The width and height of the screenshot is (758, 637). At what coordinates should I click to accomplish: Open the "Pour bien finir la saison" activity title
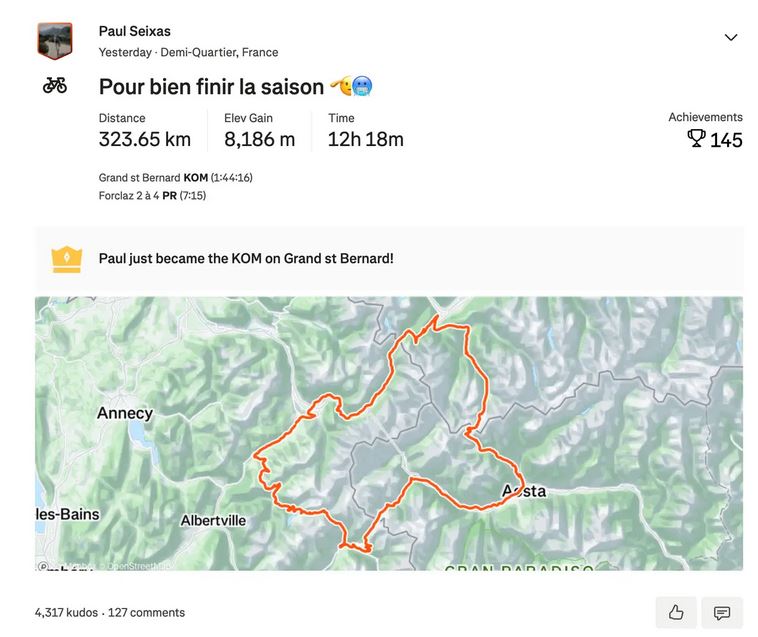pyautogui.click(x=211, y=87)
